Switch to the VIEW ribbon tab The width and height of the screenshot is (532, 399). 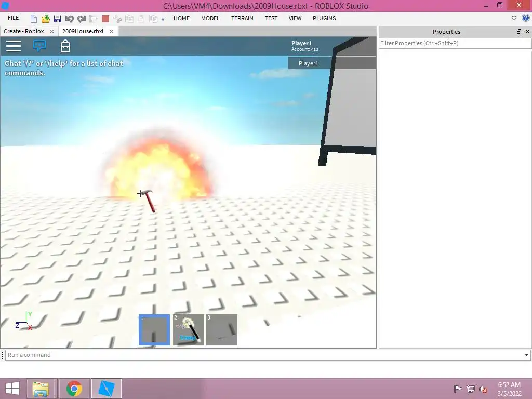pyautogui.click(x=295, y=18)
